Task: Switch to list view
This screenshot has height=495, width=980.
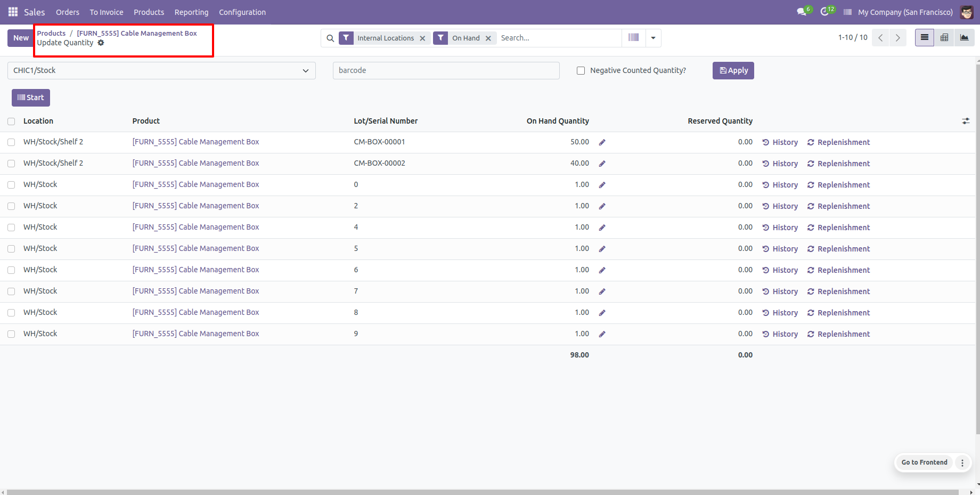Action: point(925,37)
